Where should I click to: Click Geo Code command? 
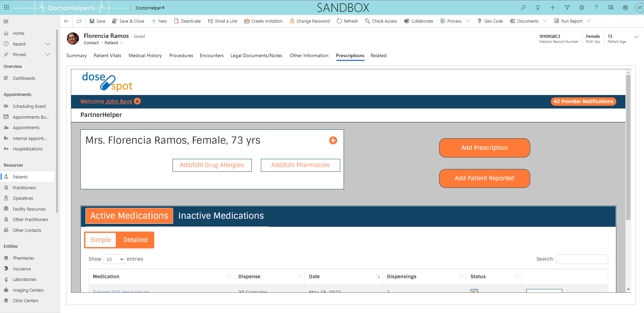490,21
